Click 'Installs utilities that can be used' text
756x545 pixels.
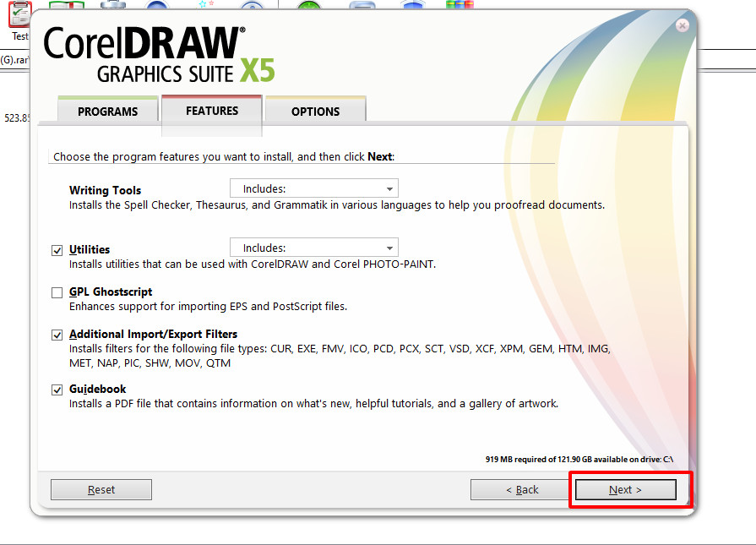point(253,264)
